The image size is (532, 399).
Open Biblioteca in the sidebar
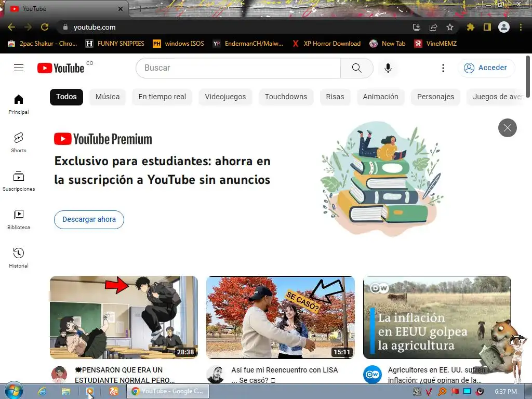(x=19, y=220)
